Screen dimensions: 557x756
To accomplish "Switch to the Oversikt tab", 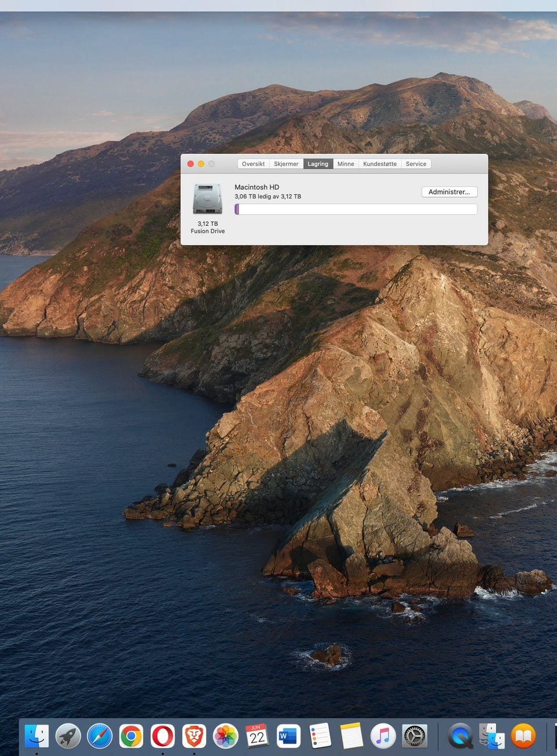I will [x=254, y=164].
